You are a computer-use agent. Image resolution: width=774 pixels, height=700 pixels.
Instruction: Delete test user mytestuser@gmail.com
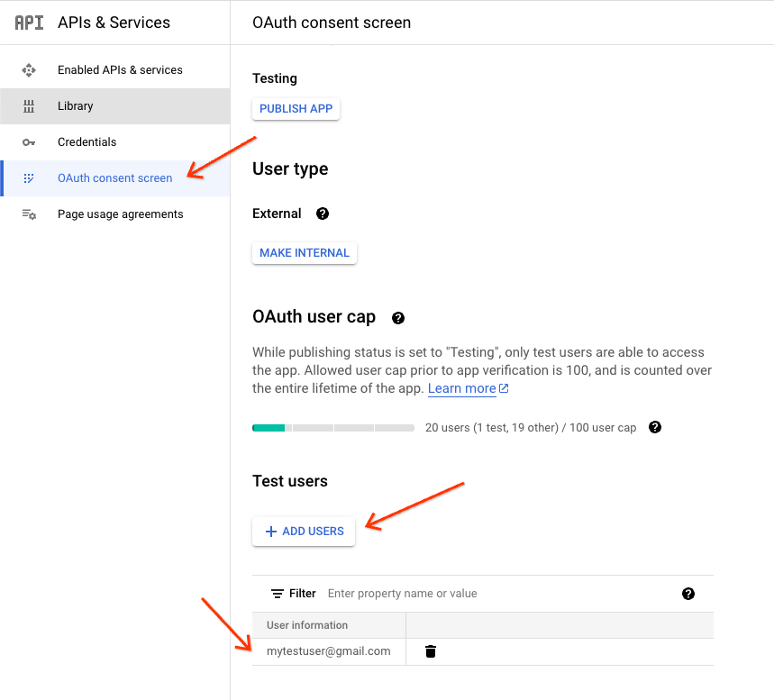[x=431, y=651]
